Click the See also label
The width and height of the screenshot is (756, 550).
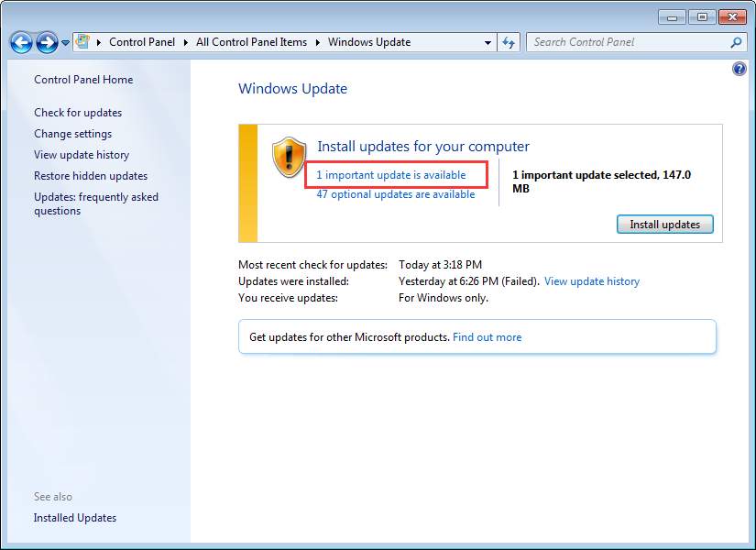53,497
